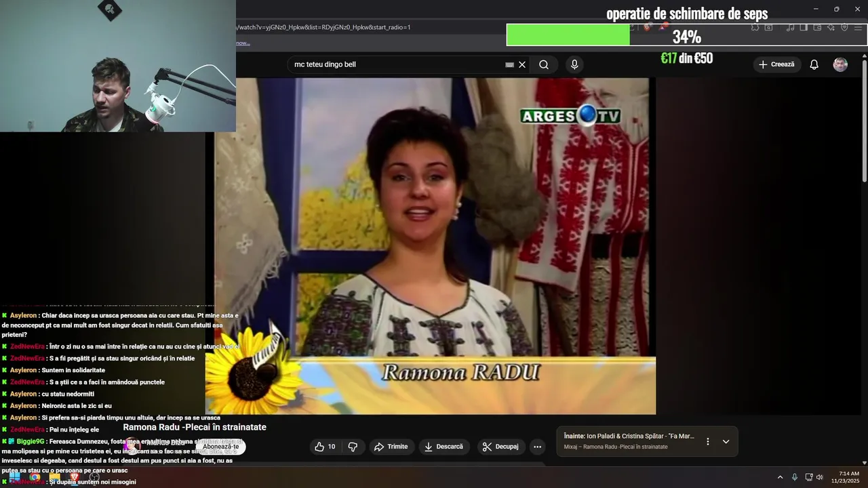Open browser extensions puzzle icon
This screenshot has width=868, height=488.
[755, 27]
